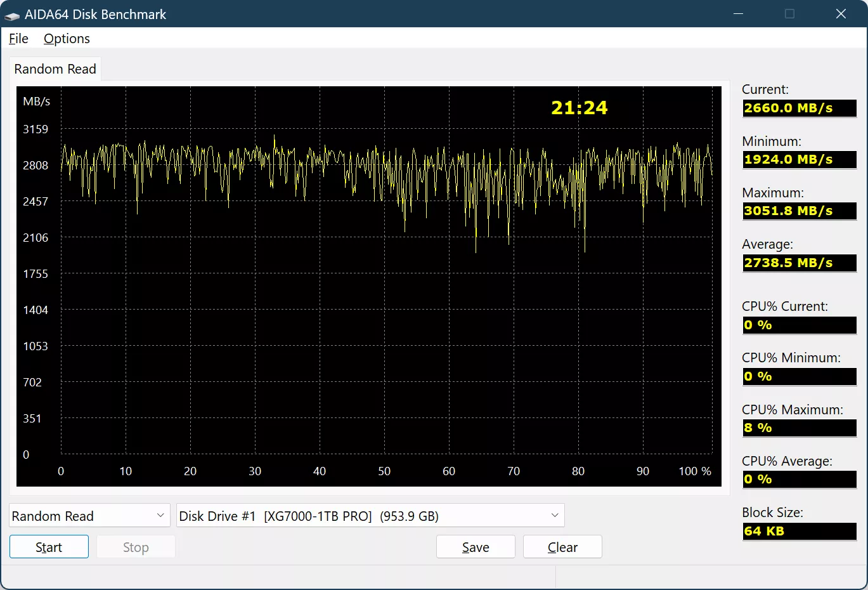Open the Options menu

(x=67, y=39)
